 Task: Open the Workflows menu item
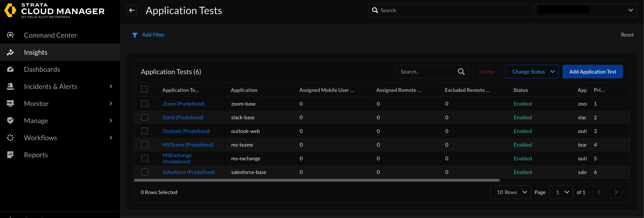tap(40, 138)
